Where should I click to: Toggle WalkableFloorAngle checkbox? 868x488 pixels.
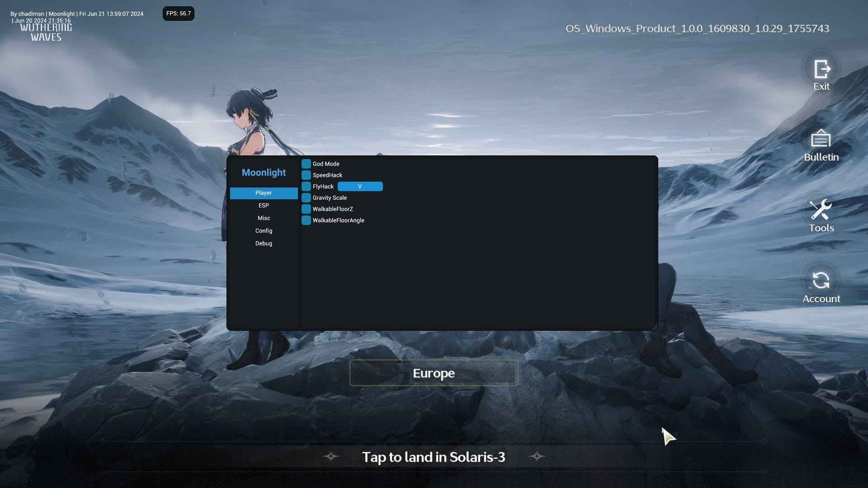(x=307, y=221)
